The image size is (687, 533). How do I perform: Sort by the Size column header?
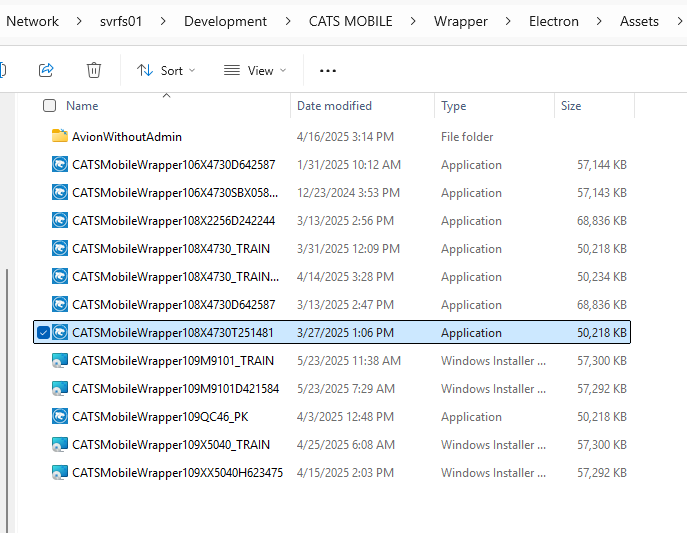tap(571, 106)
